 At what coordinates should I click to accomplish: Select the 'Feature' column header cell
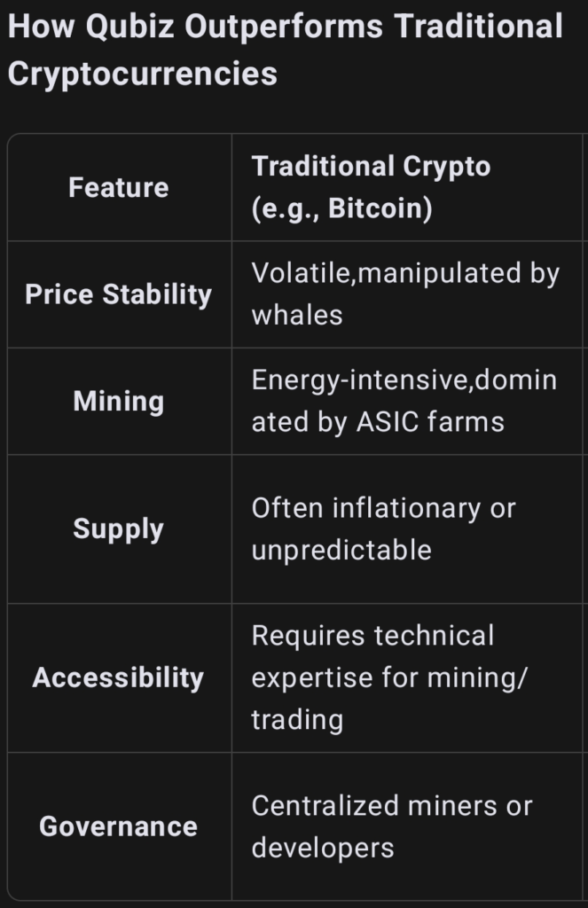(119, 188)
